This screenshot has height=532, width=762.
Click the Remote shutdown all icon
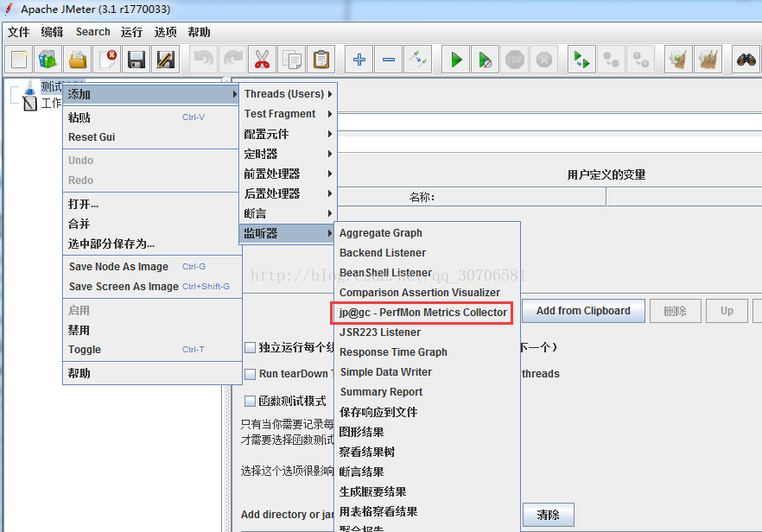tap(640, 60)
